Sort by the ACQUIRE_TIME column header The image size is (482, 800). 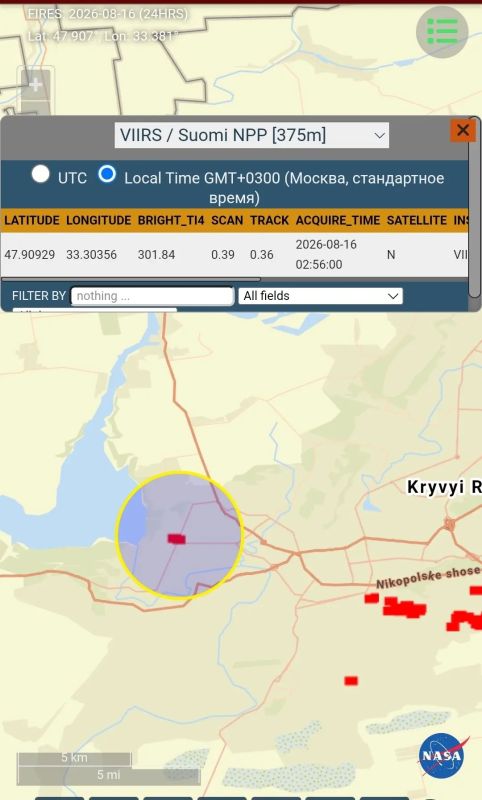pos(338,220)
